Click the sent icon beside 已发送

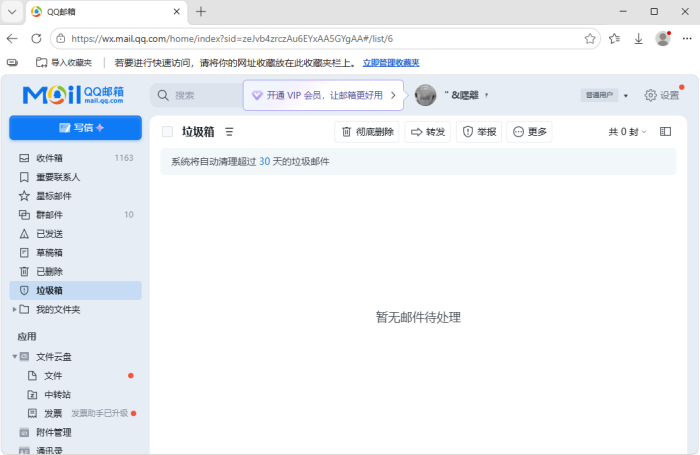pos(24,234)
